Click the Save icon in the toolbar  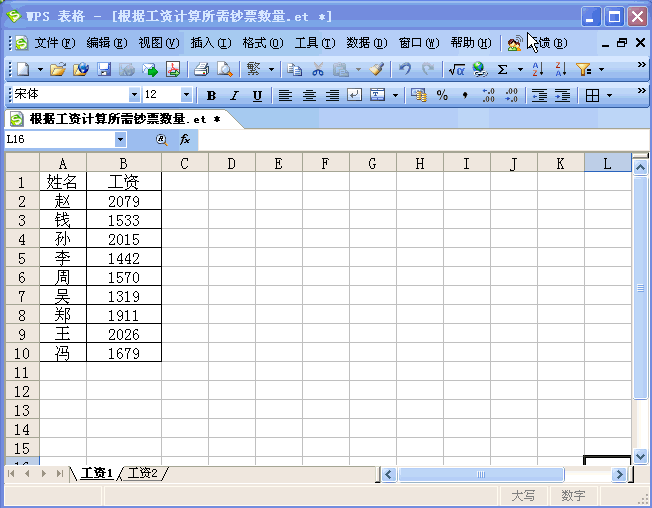104,70
